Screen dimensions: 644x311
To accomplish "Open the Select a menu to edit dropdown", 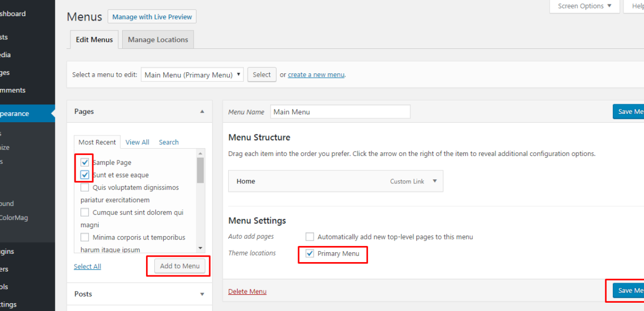I will click(192, 75).
